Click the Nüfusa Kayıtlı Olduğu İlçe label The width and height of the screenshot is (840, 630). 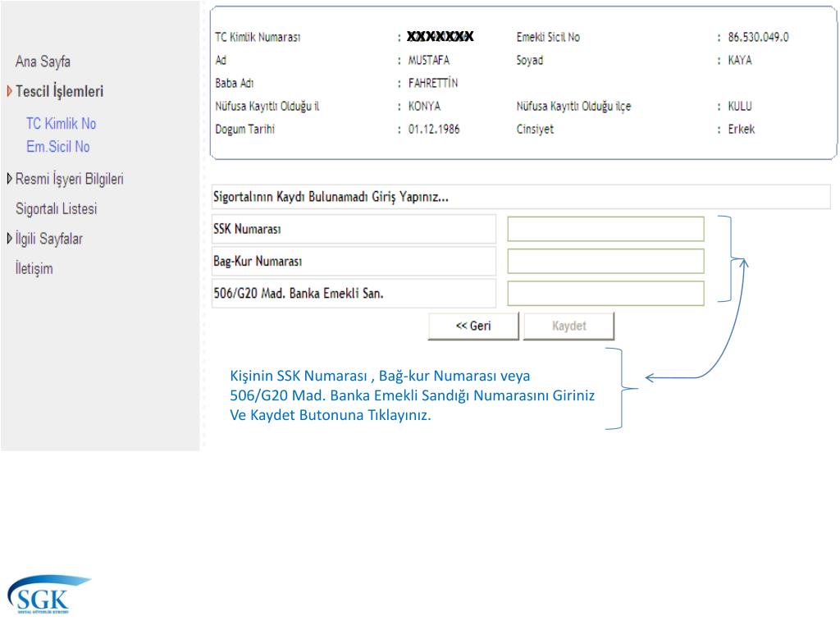coord(573,106)
